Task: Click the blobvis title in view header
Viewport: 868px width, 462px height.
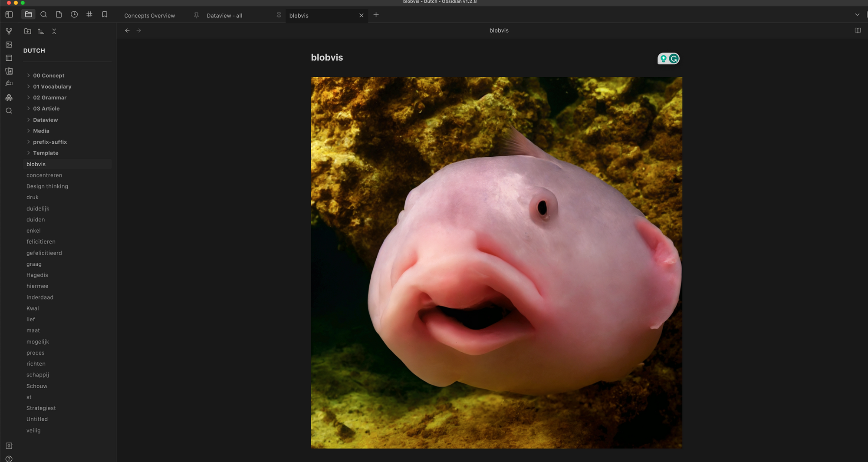Action: [x=499, y=30]
